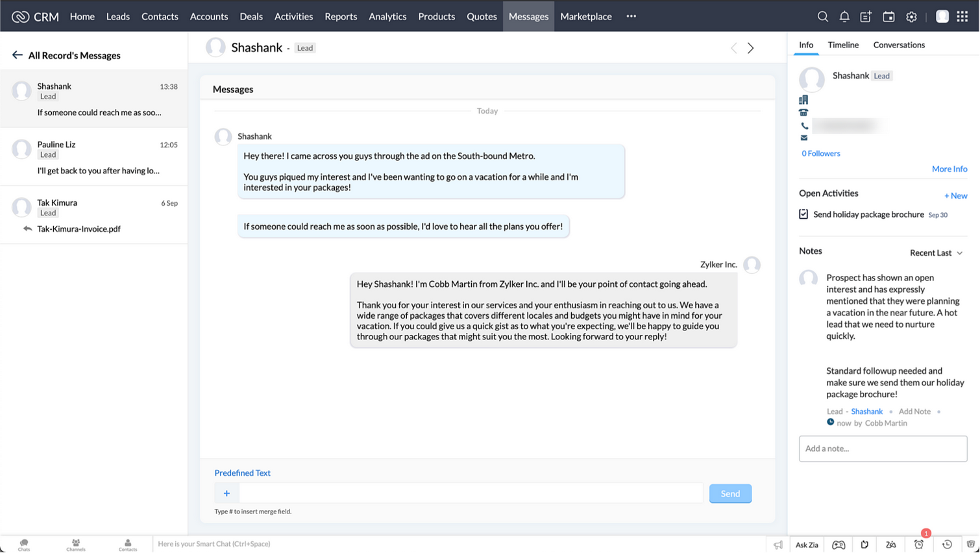This screenshot has height=553, width=980.
Task: Check off Send holiday package brochure task
Action: coord(803,214)
